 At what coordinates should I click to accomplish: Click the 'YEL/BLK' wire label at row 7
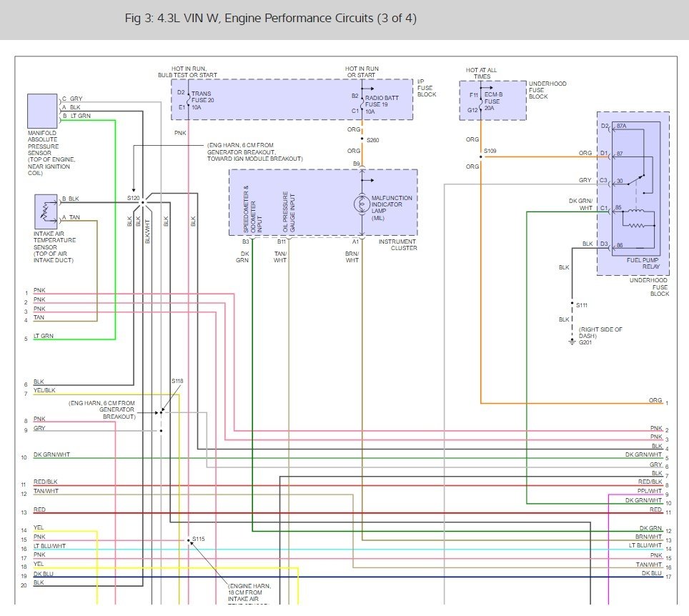click(44, 390)
